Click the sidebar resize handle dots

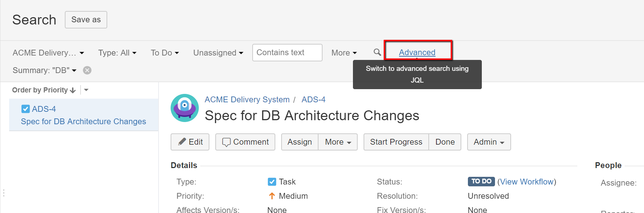point(4,193)
